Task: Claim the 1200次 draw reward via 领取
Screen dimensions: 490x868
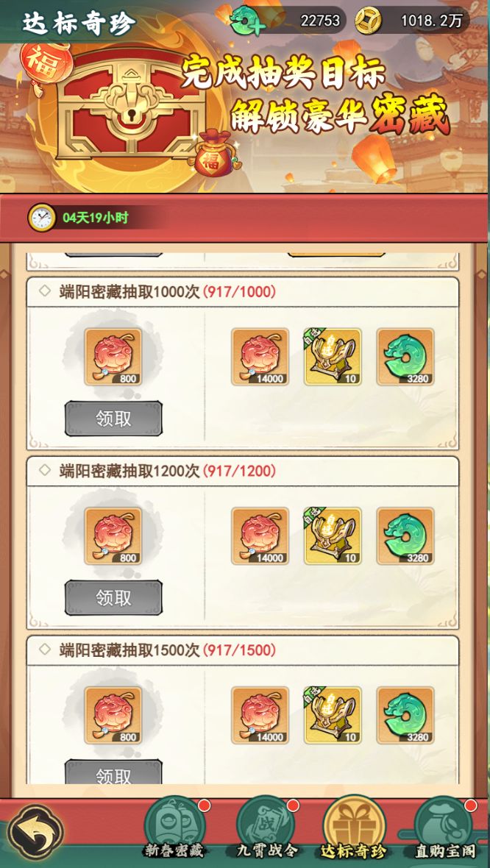Action: click(113, 598)
